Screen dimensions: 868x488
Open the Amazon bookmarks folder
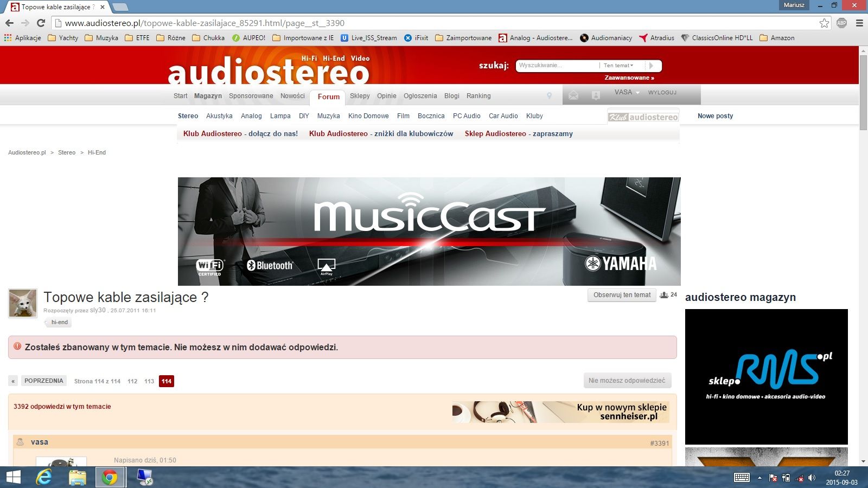(777, 38)
